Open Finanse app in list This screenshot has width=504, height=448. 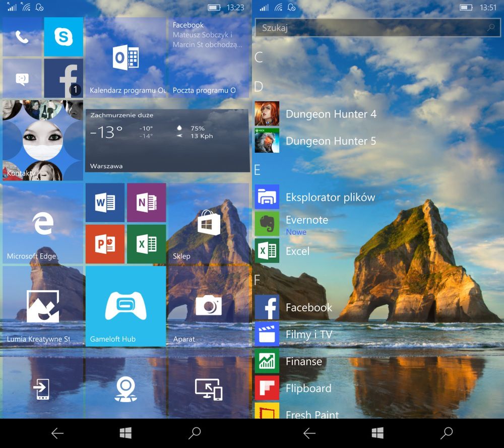288,361
